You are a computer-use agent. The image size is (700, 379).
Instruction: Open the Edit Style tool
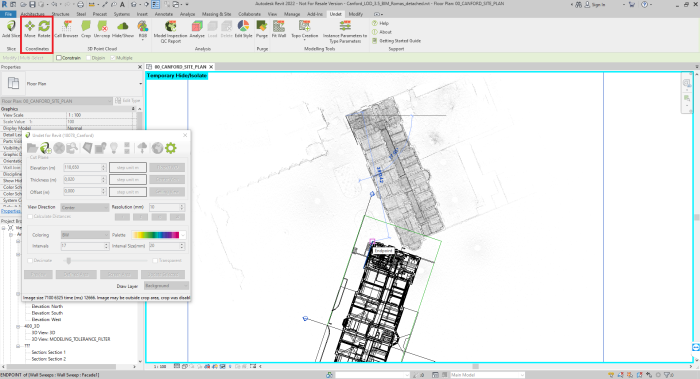coord(243,29)
